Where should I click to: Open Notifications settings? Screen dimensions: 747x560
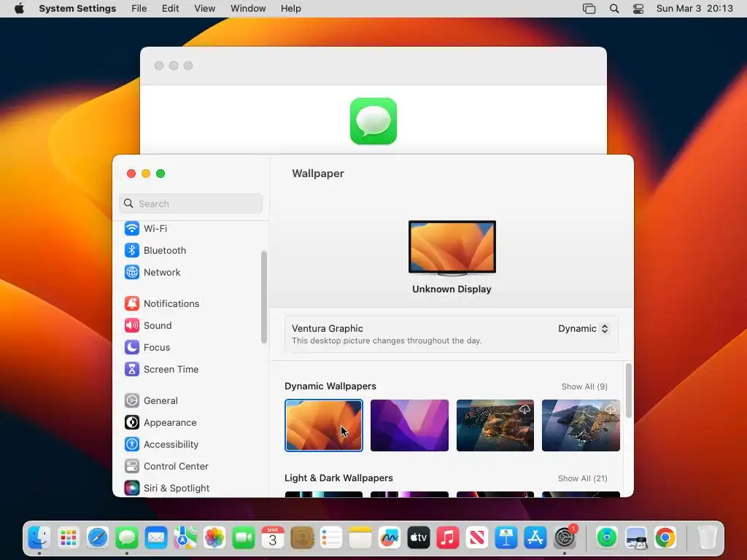pos(162,304)
